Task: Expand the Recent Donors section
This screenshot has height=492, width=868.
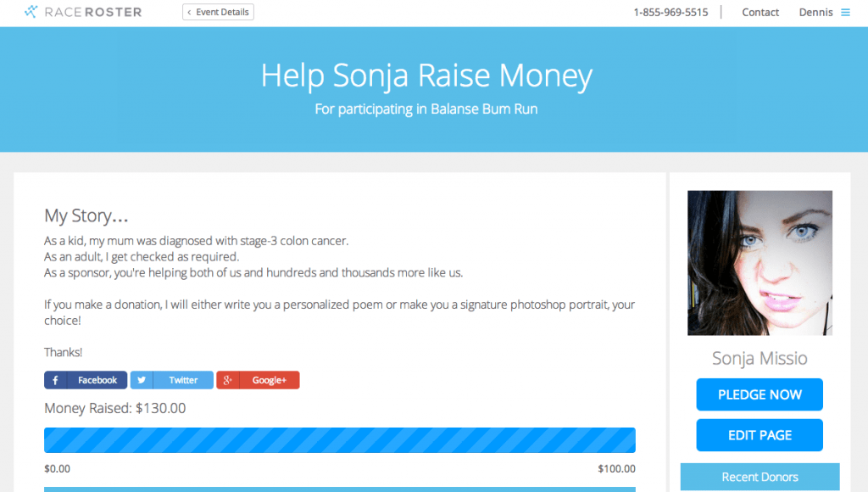Action: [759, 476]
